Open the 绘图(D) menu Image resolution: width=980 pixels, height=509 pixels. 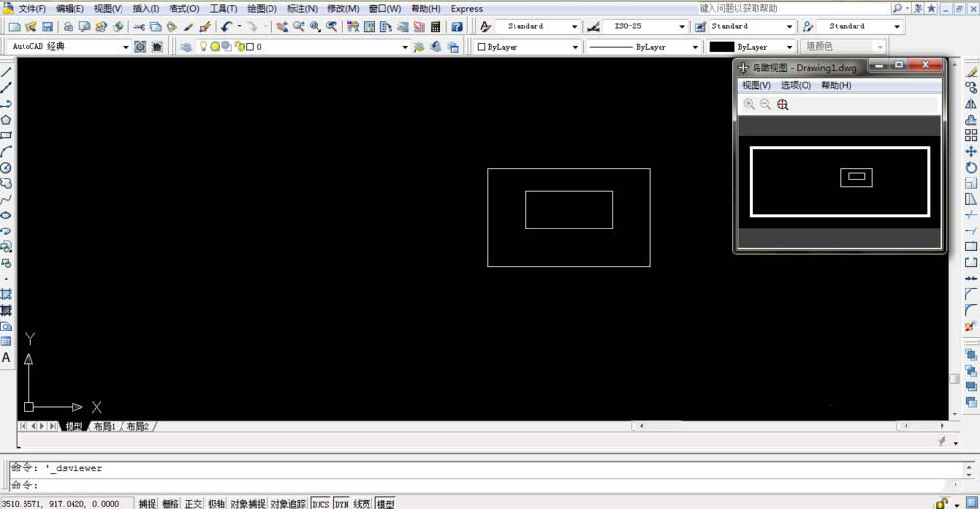click(261, 8)
